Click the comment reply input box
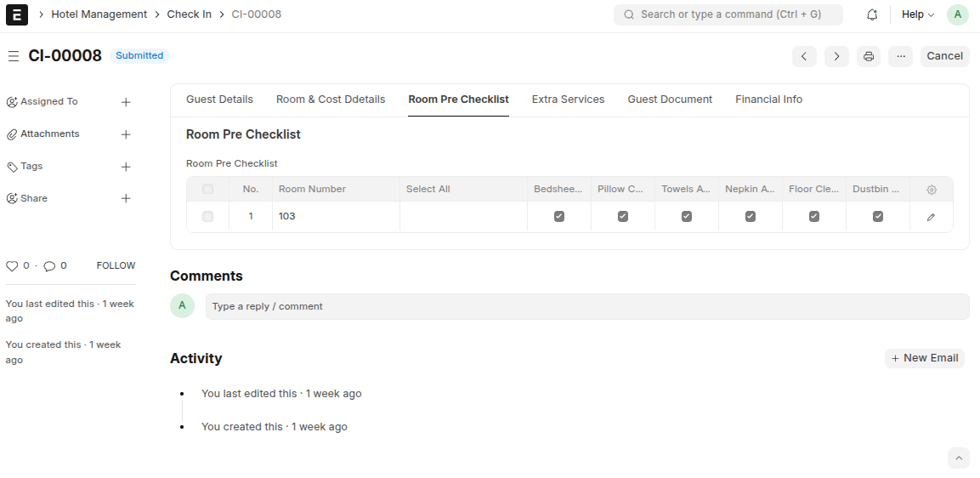The height and width of the screenshot is (478, 980). 587,306
